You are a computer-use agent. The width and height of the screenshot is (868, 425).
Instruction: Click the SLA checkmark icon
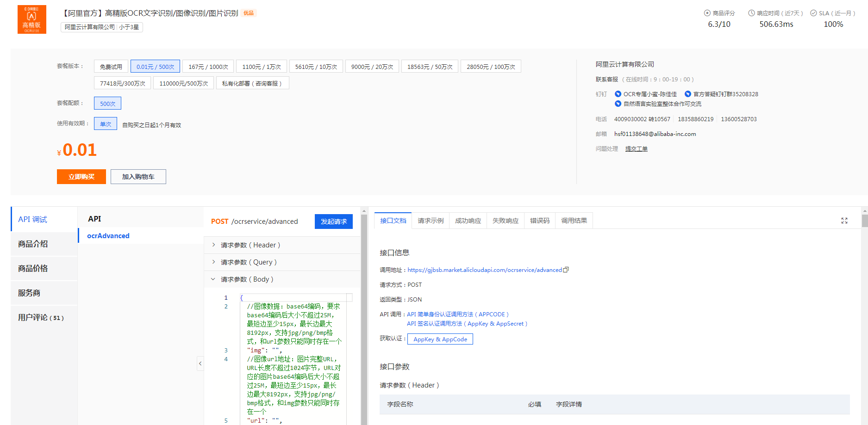[x=813, y=13]
